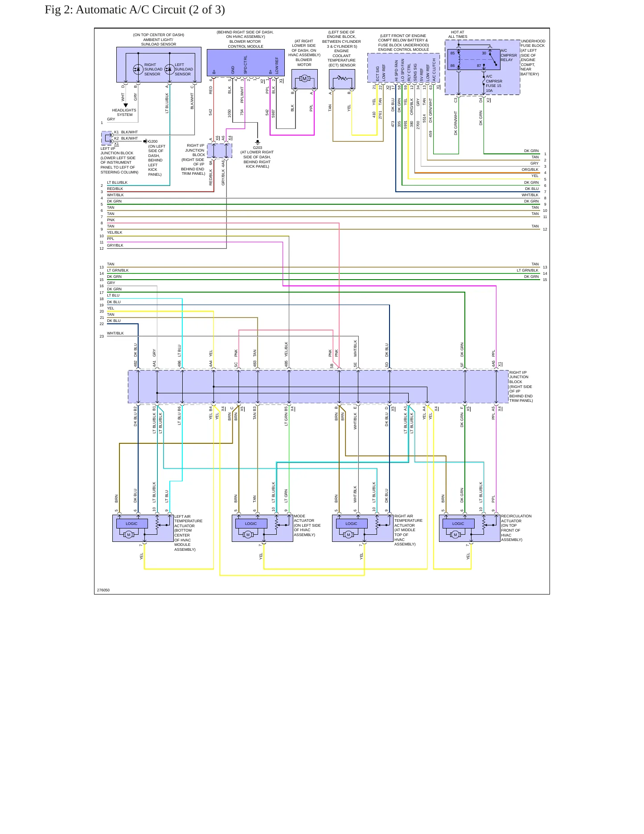644x834 pixels.
Task: Select the right sunload sensor photodiode symbol
Action: point(138,69)
